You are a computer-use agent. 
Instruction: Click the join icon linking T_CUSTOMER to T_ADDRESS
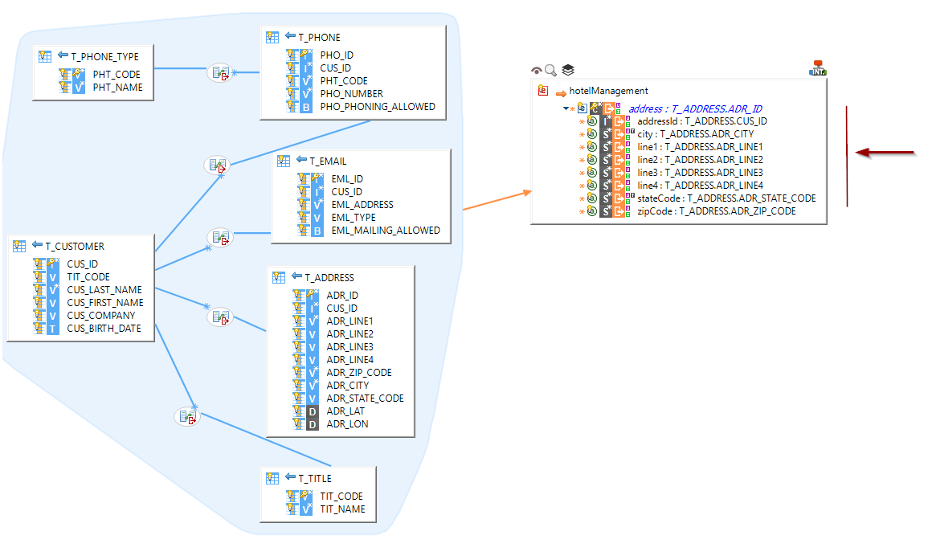point(220,317)
